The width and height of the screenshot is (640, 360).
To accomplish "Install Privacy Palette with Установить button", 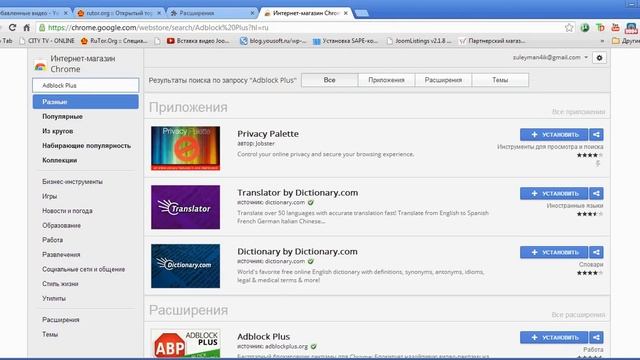I will coord(554,134).
